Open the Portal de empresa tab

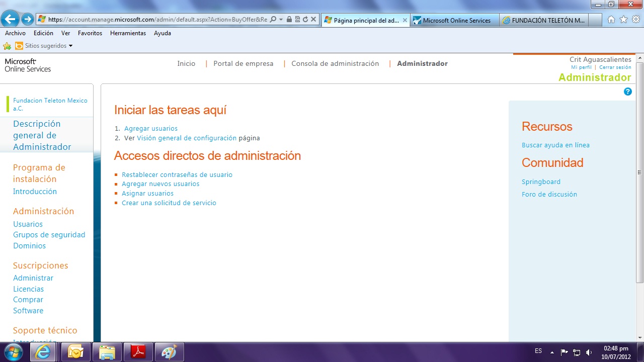click(244, 63)
